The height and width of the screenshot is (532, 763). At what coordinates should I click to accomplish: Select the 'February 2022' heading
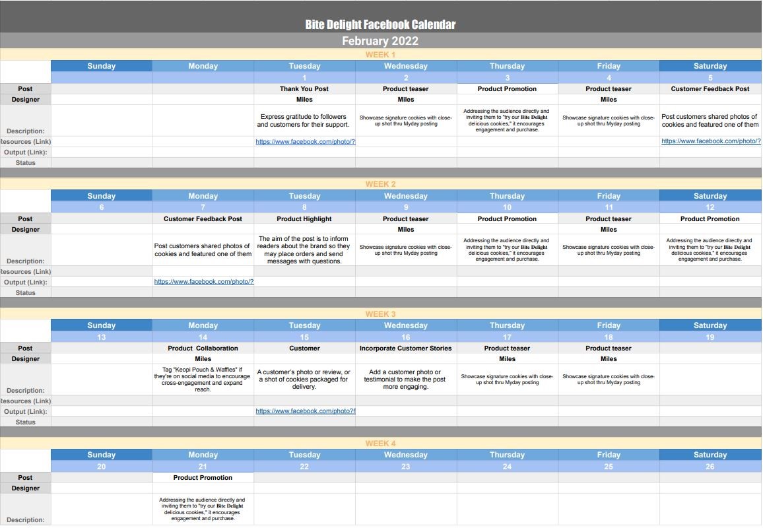380,41
